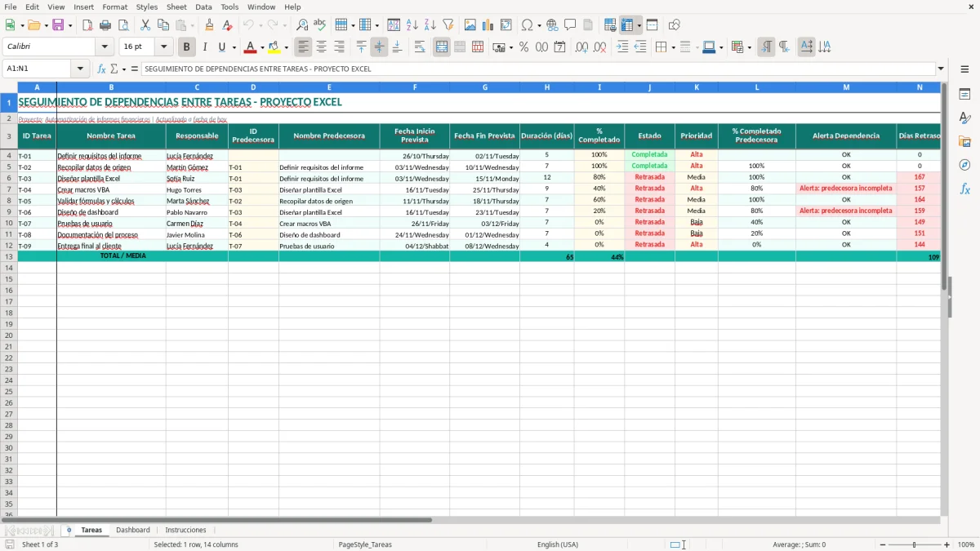The width and height of the screenshot is (980, 551).
Task: Click the PageStyle_Tareas status bar entry
Action: click(365, 544)
